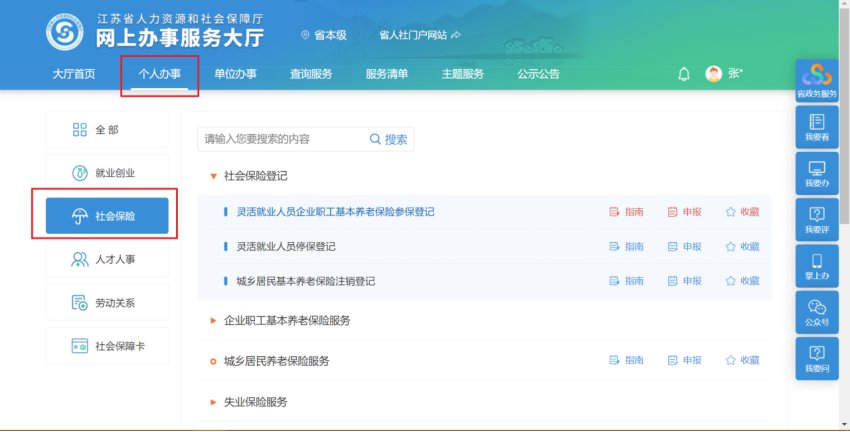Click 申报 for 灵活就业人员企业职工基本养老保险参保登记
Viewport: 850px width, 432px height.
(684, 212)
